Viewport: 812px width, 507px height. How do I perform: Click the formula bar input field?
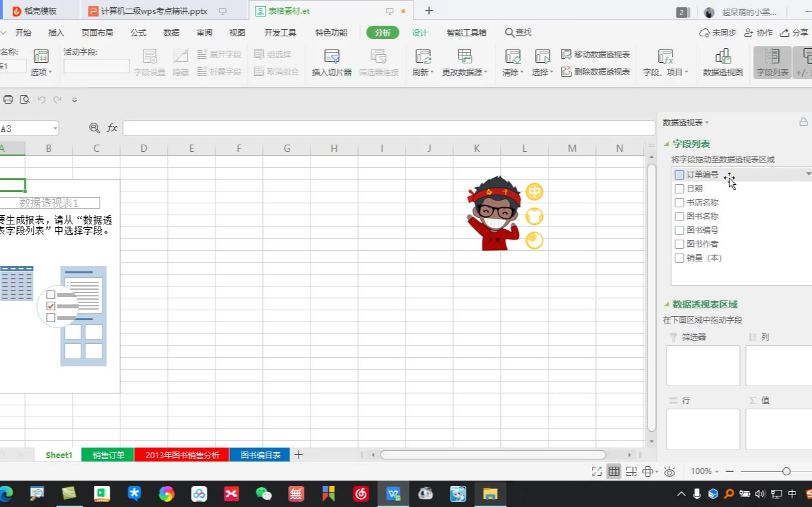click(388, 128)
